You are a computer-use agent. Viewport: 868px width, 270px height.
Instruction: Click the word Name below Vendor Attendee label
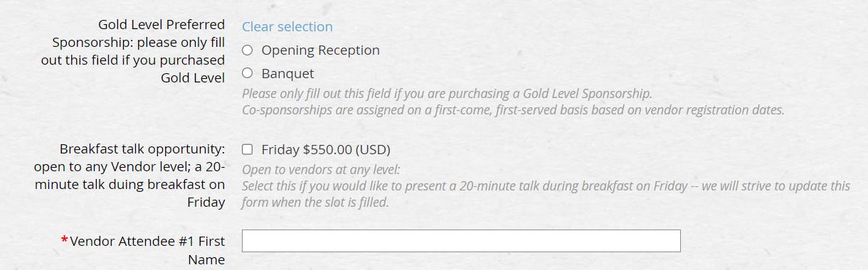coord(206,260)
